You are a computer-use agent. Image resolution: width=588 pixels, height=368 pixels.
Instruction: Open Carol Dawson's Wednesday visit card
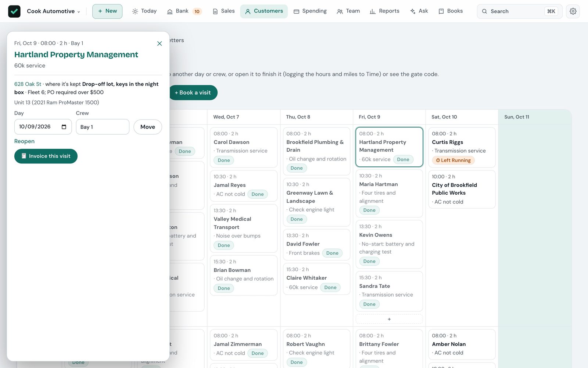coord(244,147)
